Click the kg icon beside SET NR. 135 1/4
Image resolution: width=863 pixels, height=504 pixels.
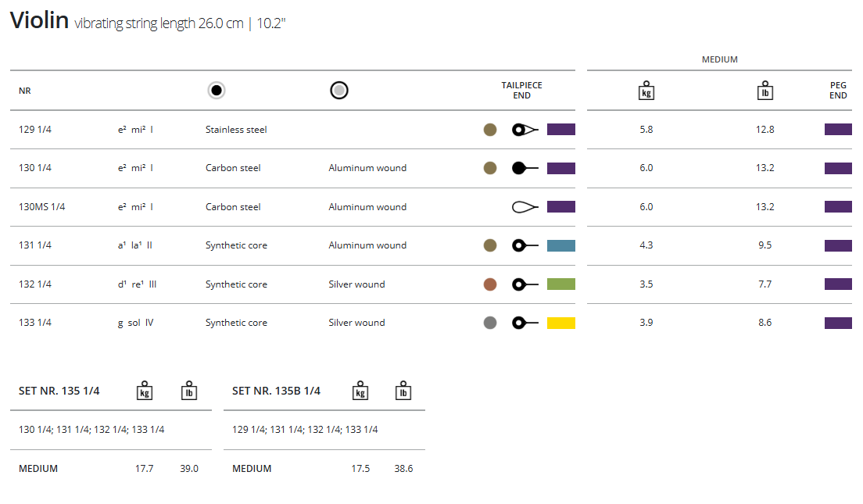coord(145,391)
